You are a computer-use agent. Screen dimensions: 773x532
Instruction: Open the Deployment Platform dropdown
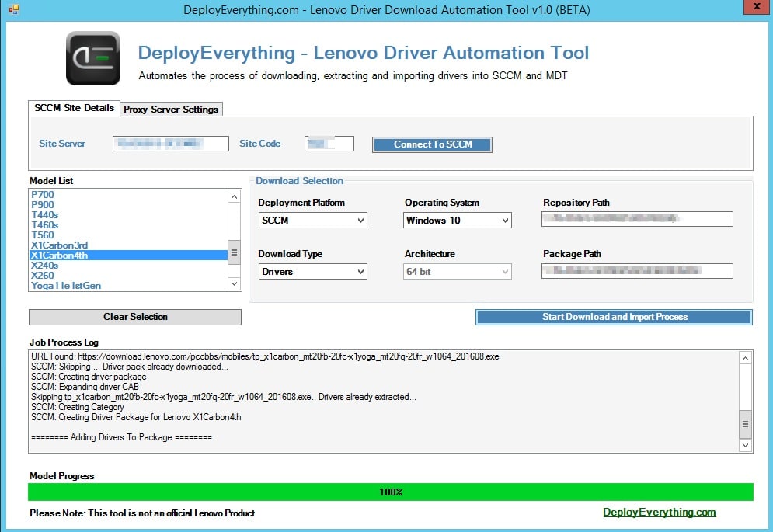click(312, 221)
